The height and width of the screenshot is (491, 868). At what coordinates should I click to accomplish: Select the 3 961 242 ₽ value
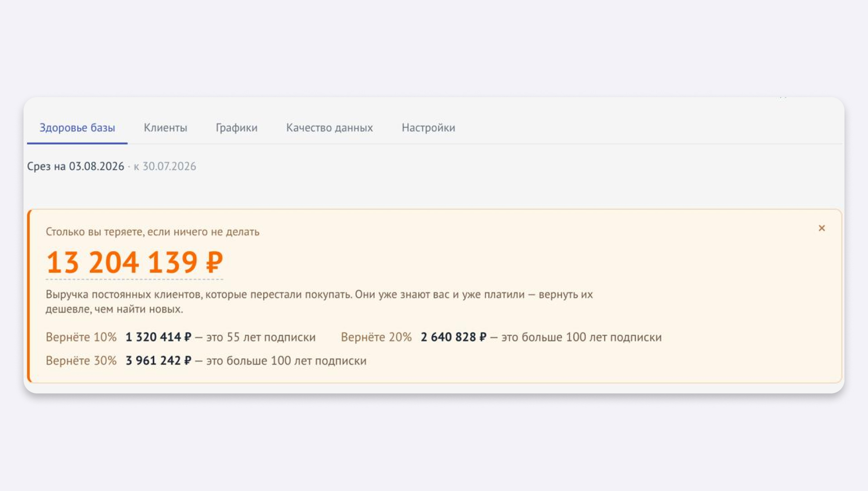pos(158,360)
